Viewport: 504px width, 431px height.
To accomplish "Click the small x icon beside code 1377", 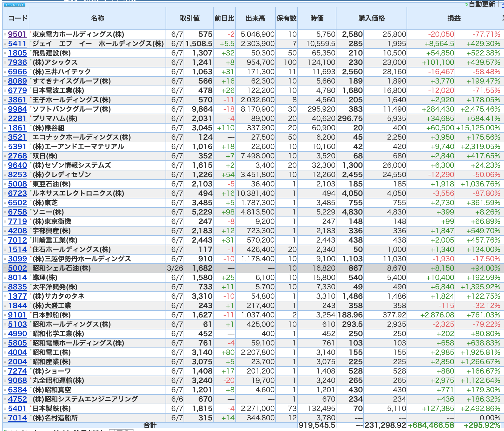I will pos(5,296).
